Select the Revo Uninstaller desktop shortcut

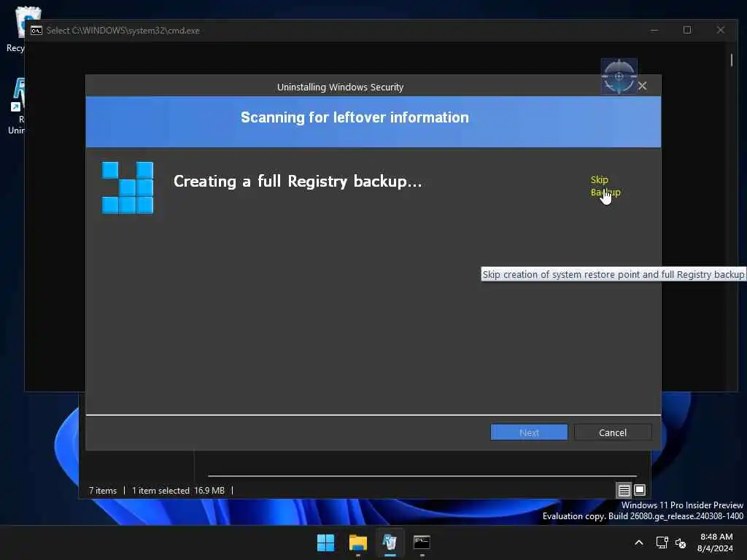coord(16,106)
